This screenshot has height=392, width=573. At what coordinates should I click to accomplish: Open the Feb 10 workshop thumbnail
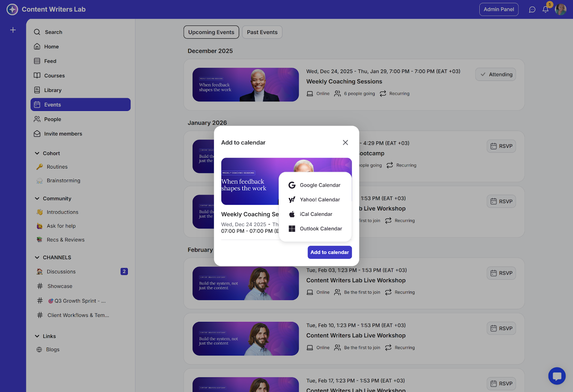click(x=246, y=339)
